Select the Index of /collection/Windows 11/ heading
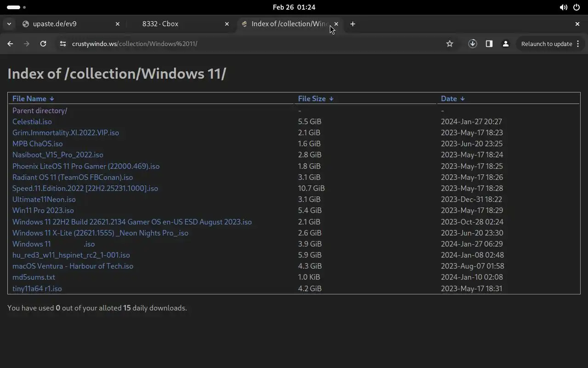Screen dimensions: 588x368 point(117,74)
